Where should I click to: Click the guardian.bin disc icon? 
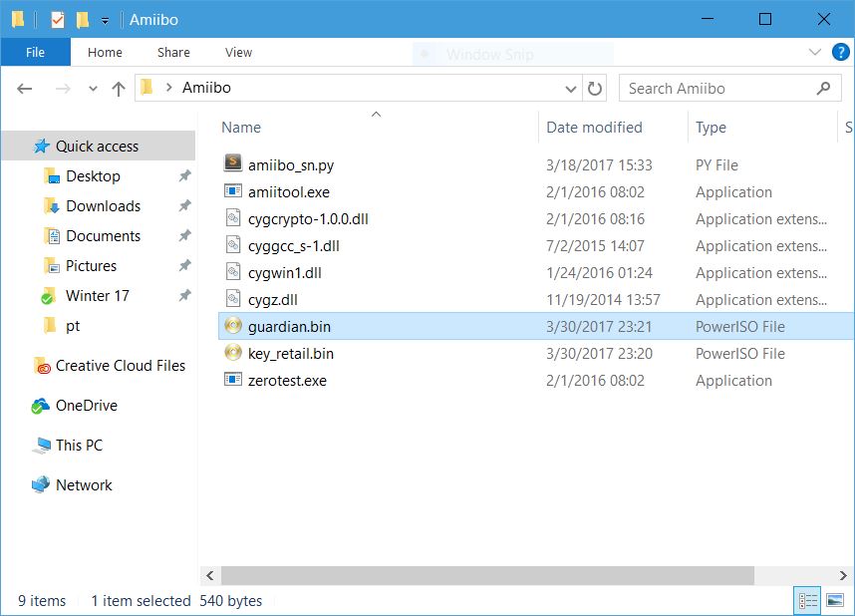coord(233,326)
